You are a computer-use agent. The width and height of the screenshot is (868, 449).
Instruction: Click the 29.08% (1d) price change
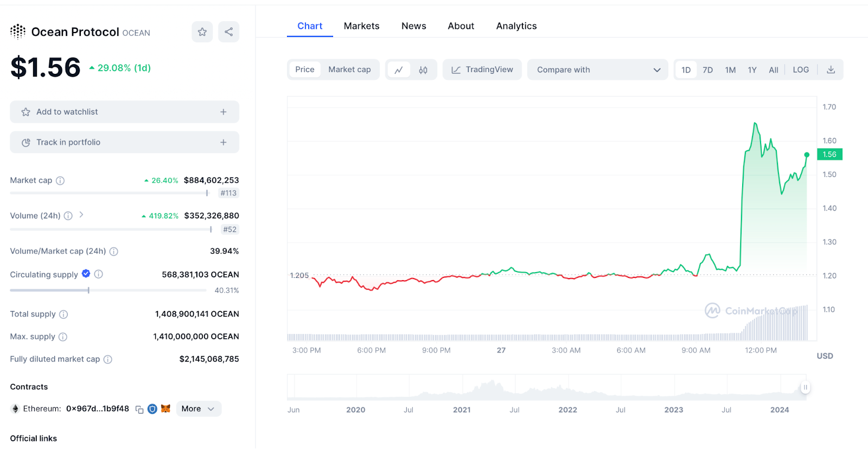click(x=120, y=68)
